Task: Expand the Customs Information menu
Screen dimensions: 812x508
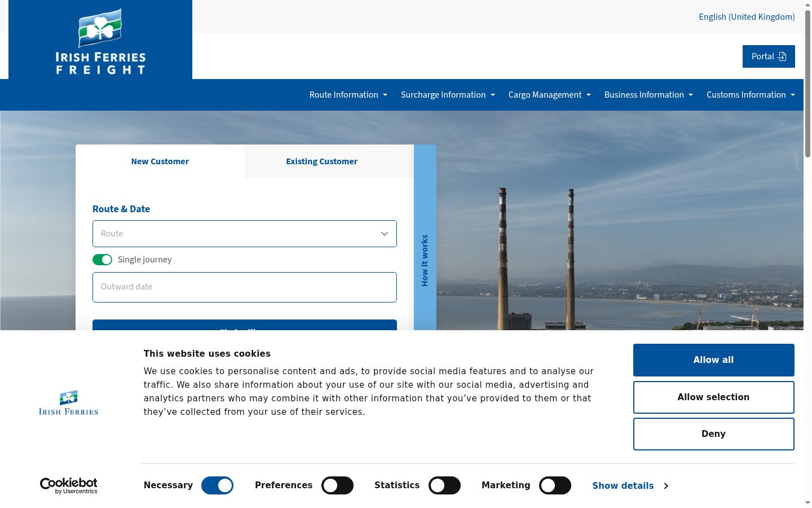Action: (751, 95)
